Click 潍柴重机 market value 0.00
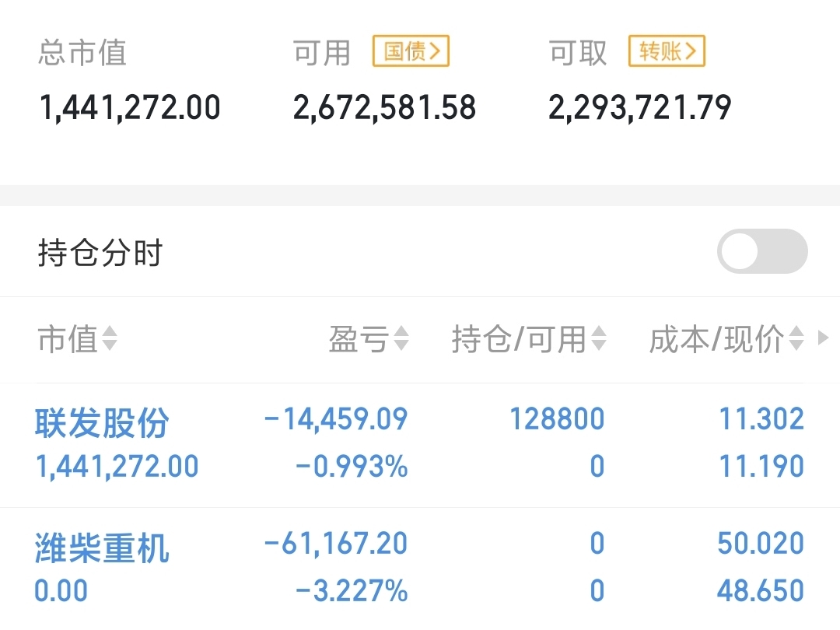840x630 pixels. click(x=61, y=591)
